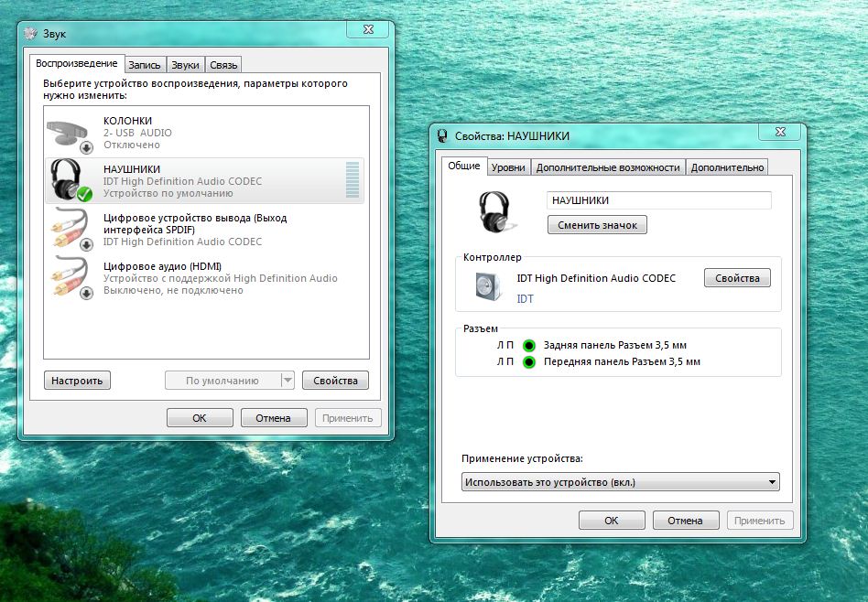
Task: Switch to the Запись tab
Action: click(x=145, y=65)
